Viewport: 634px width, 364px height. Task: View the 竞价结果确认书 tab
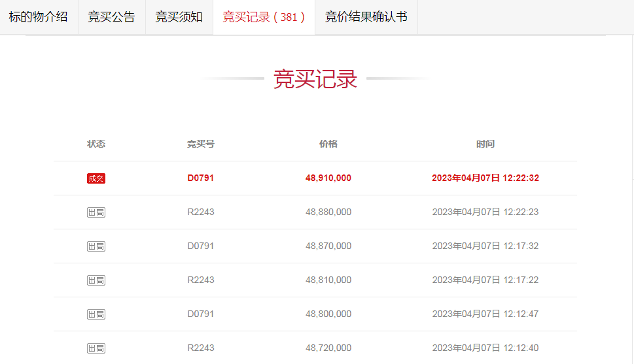[x=366, y=17]
